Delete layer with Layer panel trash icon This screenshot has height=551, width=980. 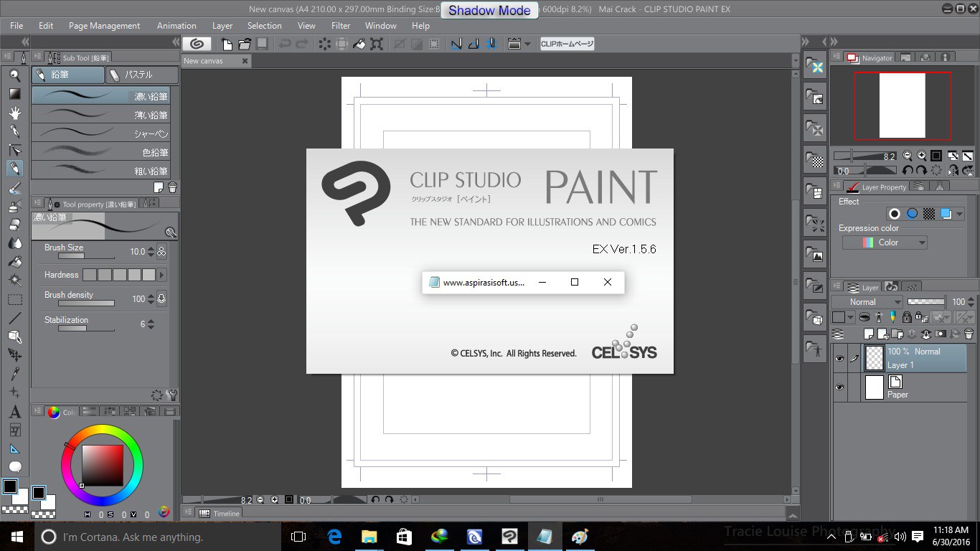click(969, 334)
